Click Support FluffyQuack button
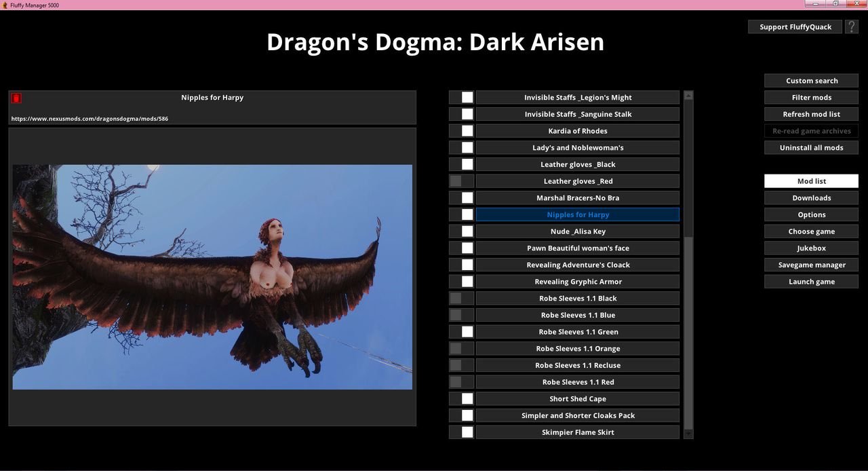868x471 pixels. [x=795, y=27]
